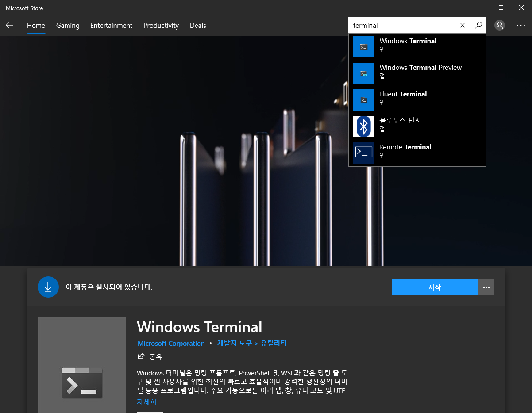Switch to the Home tab
Image resolution: width=532 pixels, height=413 pixels.
point(36,26)
